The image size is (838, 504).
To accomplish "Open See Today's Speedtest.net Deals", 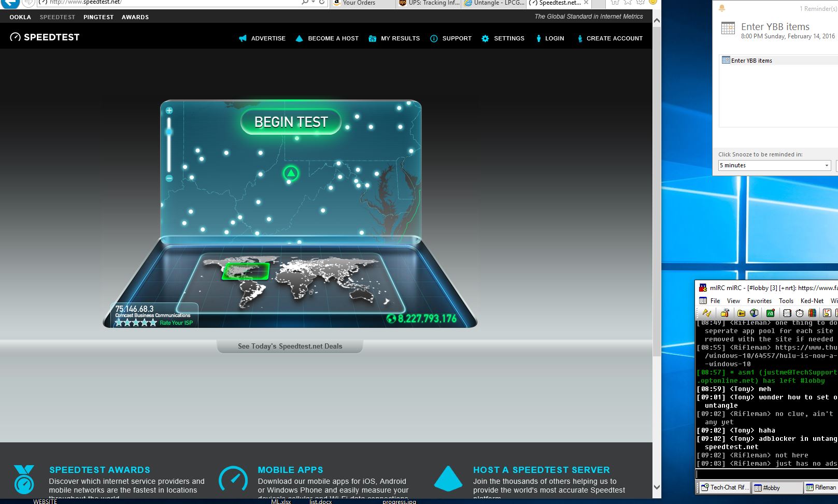I will [x=290, y=346].
